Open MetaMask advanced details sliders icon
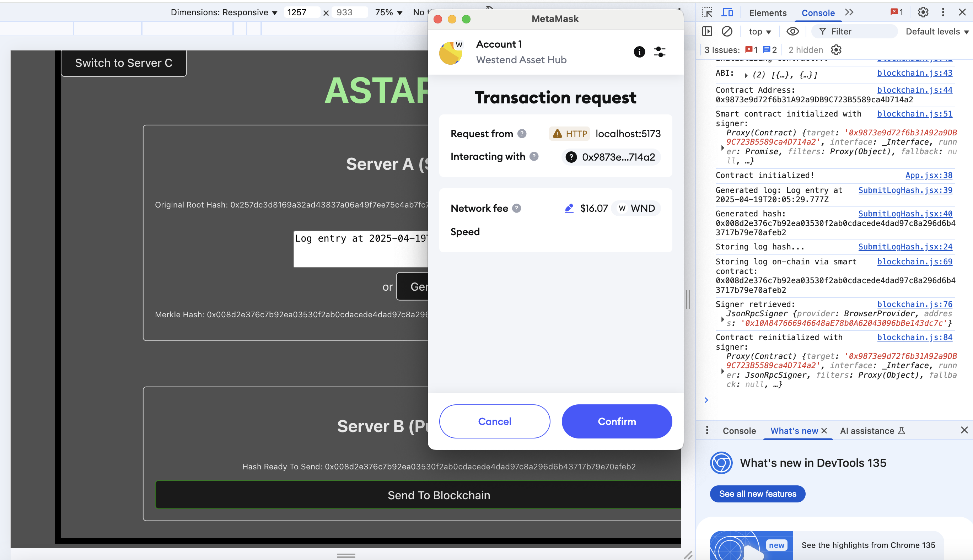This screenshot has width=973, height=560. (660, 52)
